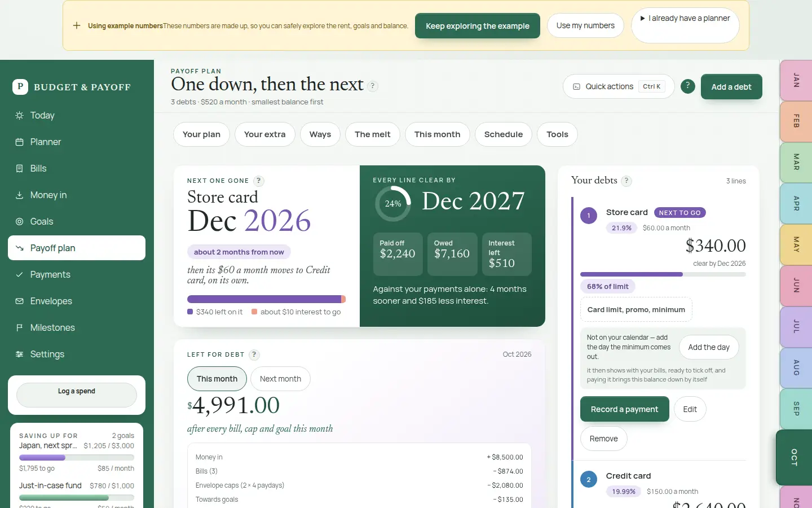Select the This month toggle in Left for Debt
The width and height of the screenshot is (812, 508).
(217, 379)
